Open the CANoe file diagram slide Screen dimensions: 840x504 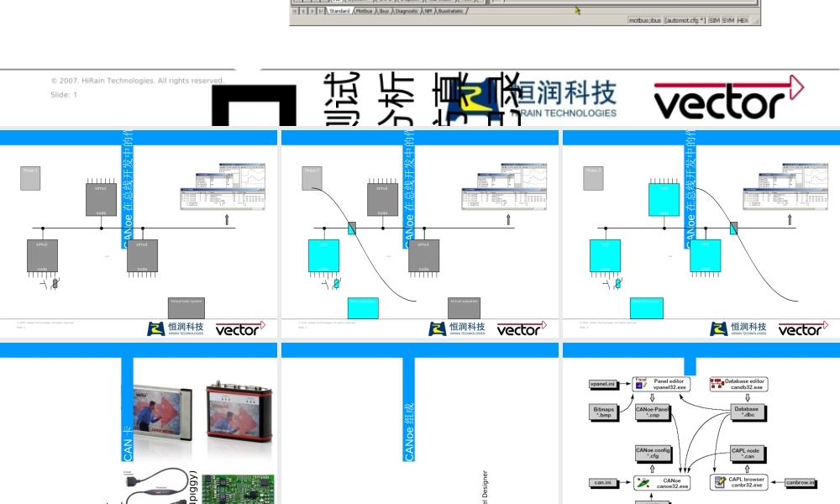(x=701, y=423)
